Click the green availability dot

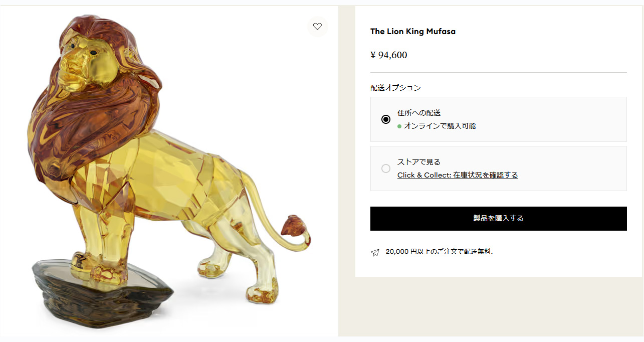(399, 126)
